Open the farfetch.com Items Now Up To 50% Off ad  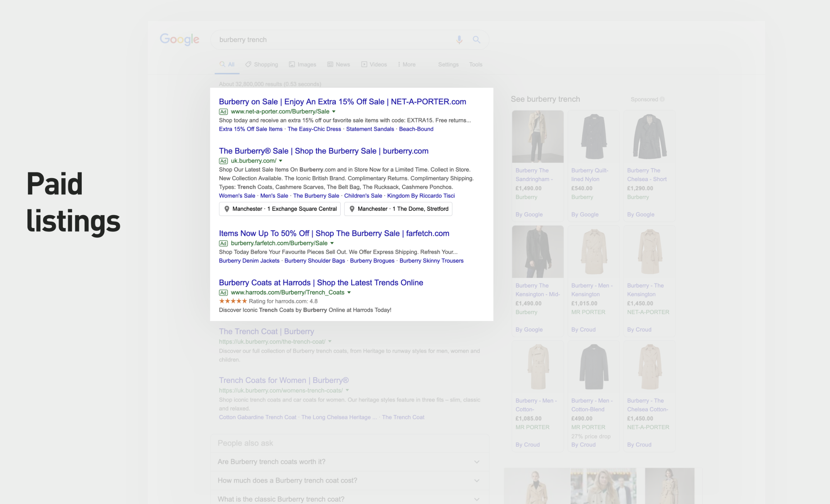[334, 233]
